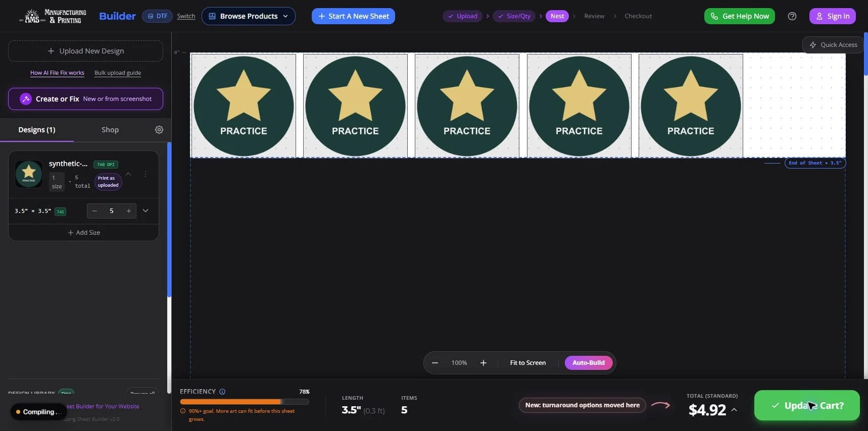Image resolution: width=868 pixels, height=431 pixels.
Task: Click the 100% zoom level
Action: point(459,363)
